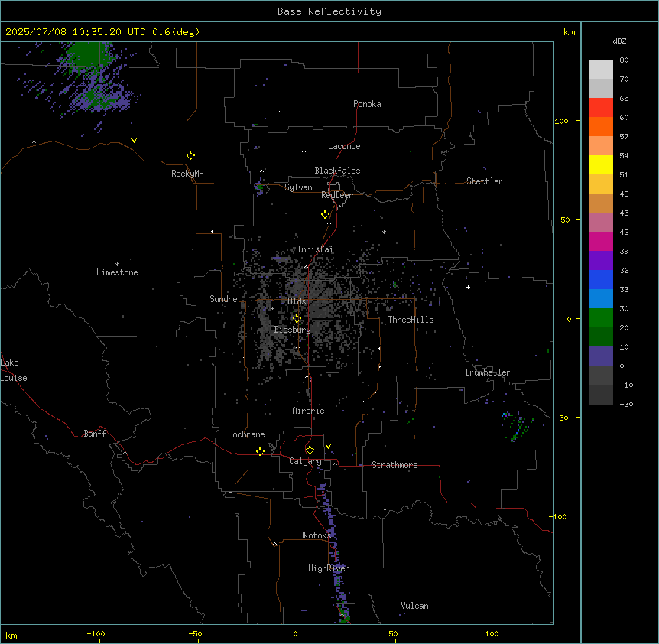This screenshot has width=659, height=644.
Task: Click the dBZ legend heading
Action: click(x=619, y=41)
